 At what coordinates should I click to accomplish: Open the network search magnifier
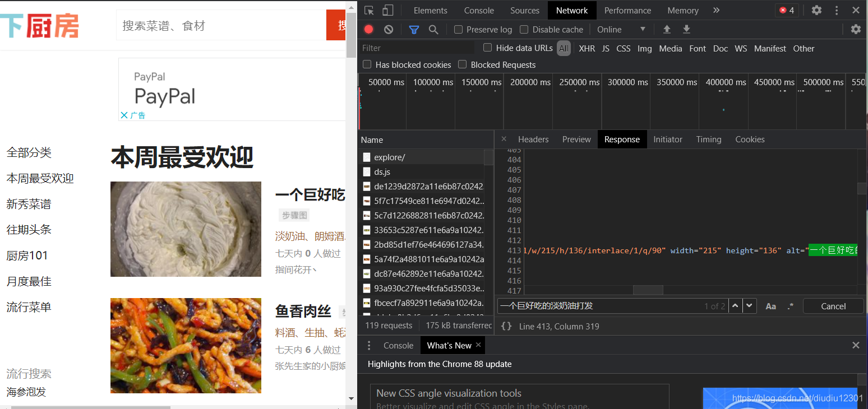pos(433,29)
